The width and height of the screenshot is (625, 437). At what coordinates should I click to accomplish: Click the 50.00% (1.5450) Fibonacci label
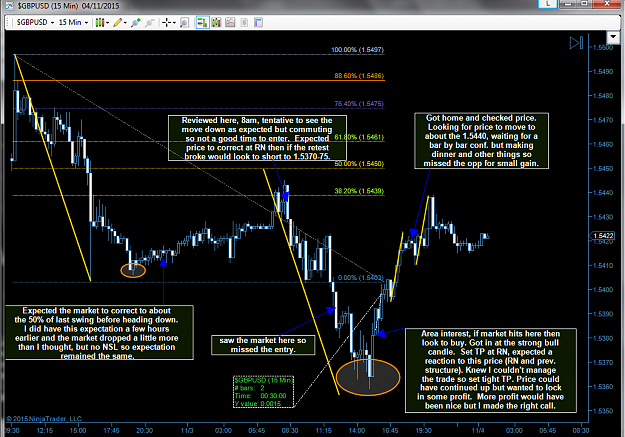point(359,163)
